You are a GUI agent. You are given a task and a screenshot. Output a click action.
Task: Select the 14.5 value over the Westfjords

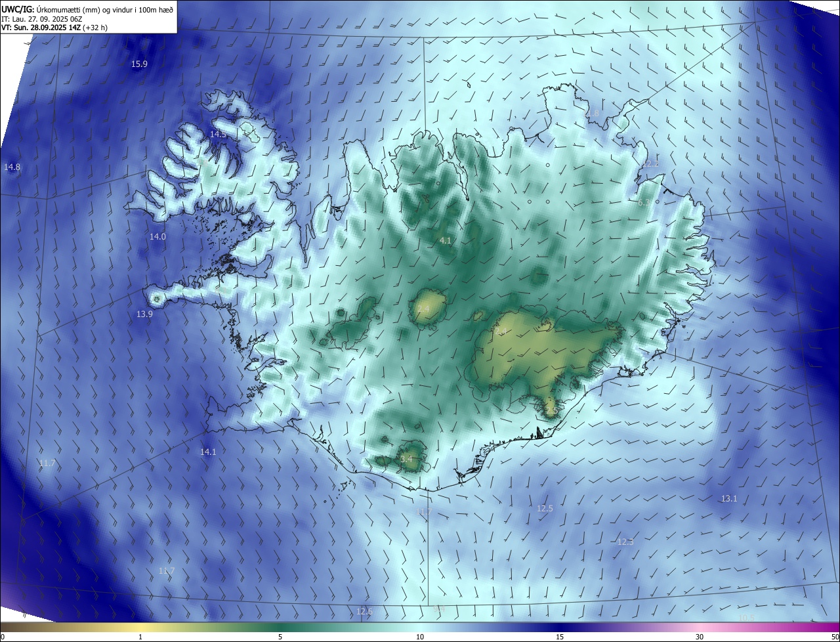click(218, 134)
